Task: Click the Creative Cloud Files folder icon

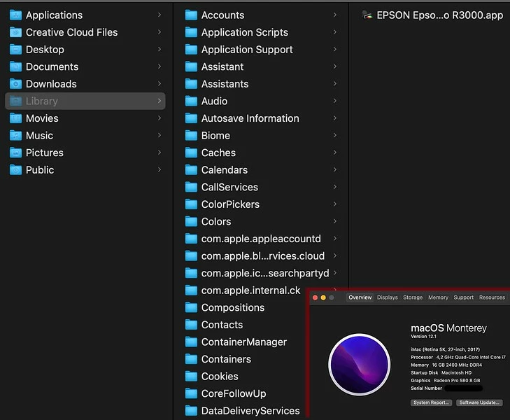Action: pos(15,32)
